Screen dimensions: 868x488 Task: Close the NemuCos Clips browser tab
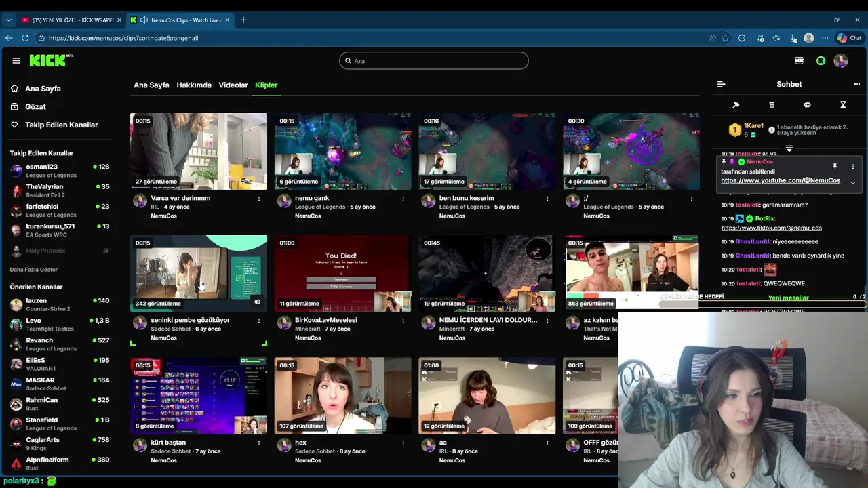(227, 20)
